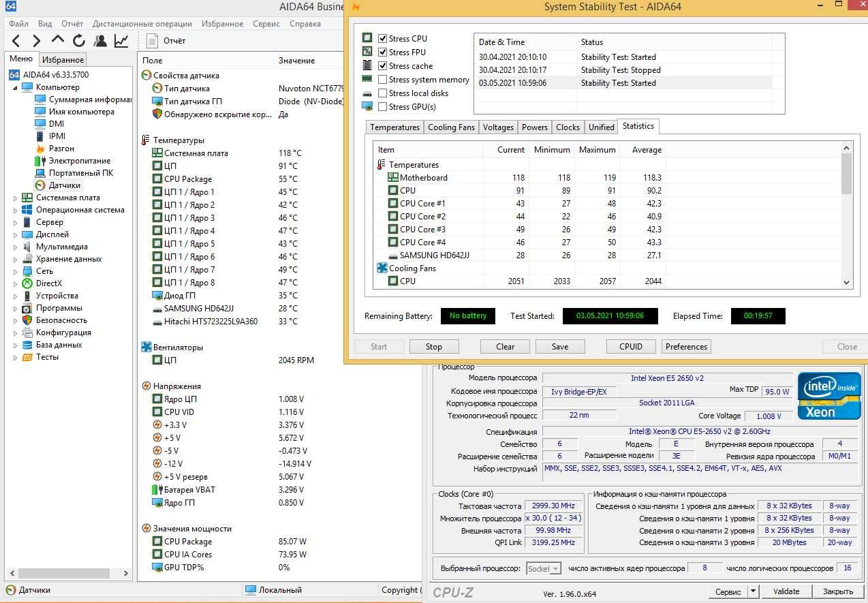The image size is (868, 603).
Task: Click the statistics table scroll down arrow
Action: 847,282
